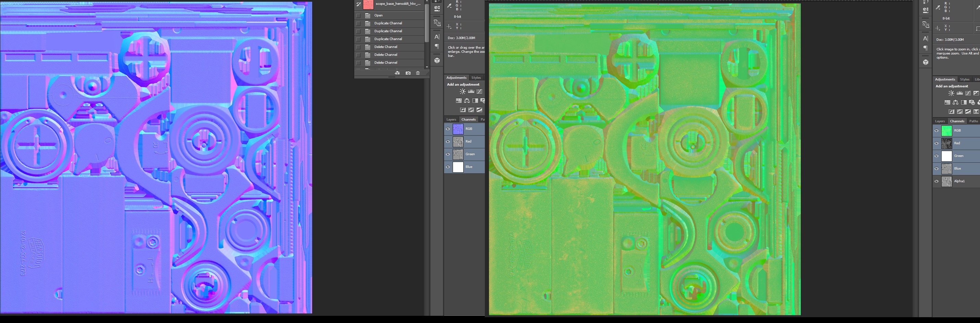Open crosshair units menu, green map Info panel
Image resolution: width=980 pixels, height=323 pixels.
pos(938,28)
